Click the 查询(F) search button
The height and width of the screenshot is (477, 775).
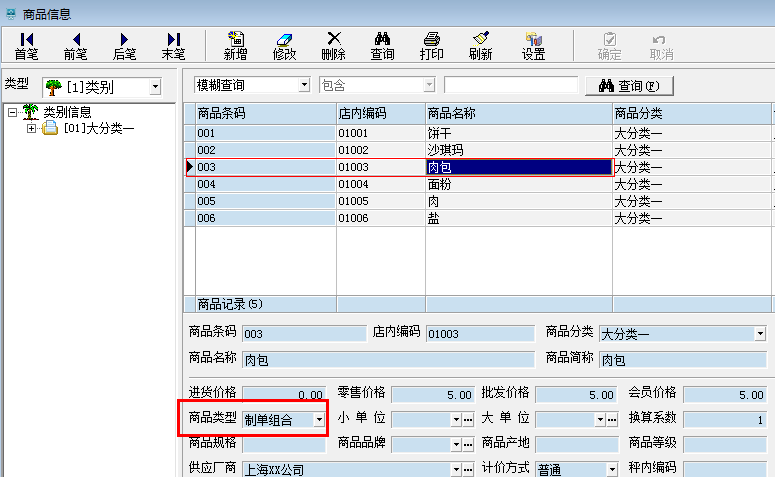[629, 86]
